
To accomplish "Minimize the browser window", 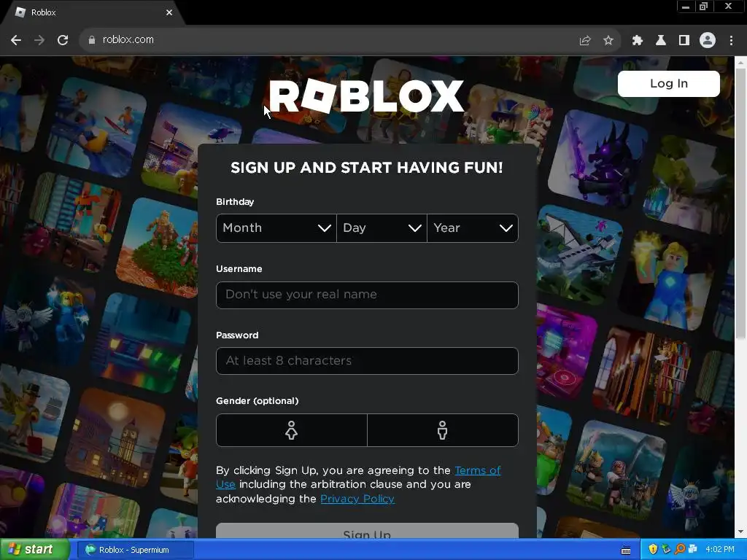I will click(686, 7).
